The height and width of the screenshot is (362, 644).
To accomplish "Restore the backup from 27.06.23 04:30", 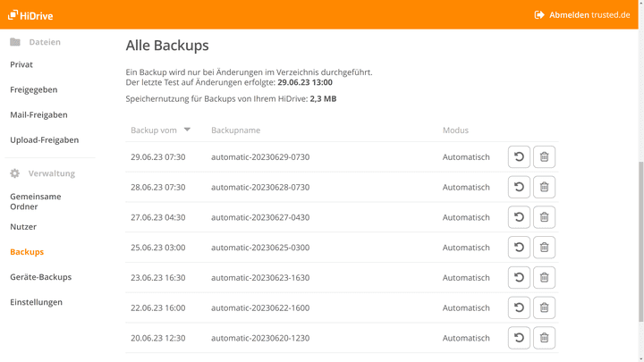I will pyautogui.click(x=519, y=217).
